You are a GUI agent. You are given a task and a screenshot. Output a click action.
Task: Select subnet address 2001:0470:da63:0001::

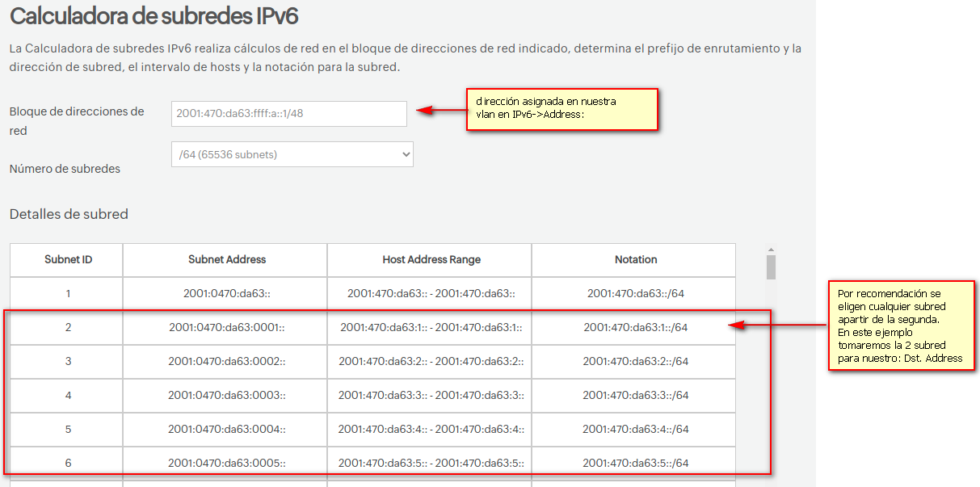[227, 328]
